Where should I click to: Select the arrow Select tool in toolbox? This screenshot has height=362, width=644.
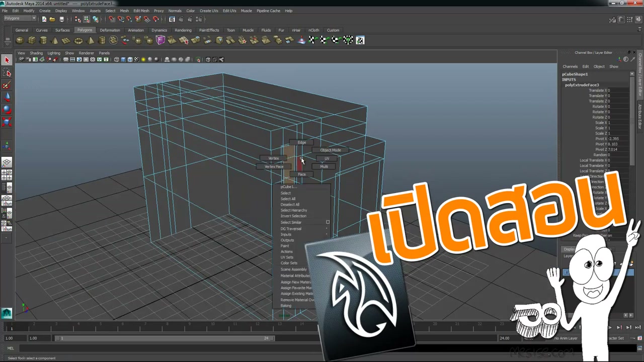[x=7, y=60]
